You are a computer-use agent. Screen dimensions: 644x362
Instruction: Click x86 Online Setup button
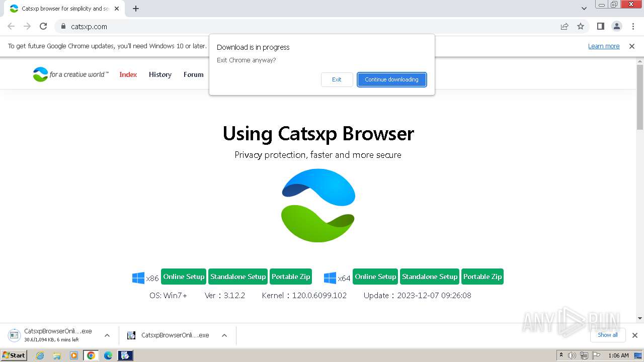[184, 277]
